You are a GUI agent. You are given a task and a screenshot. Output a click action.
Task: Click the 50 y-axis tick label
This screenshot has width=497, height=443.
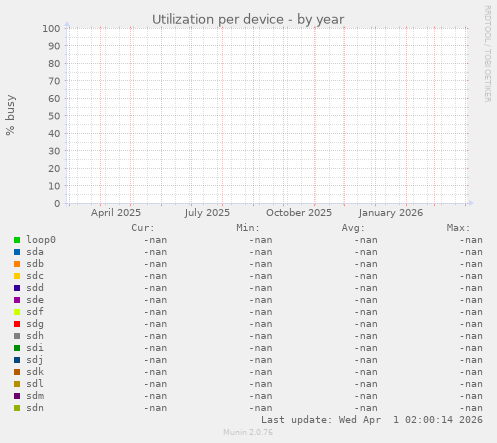point(54,116)
